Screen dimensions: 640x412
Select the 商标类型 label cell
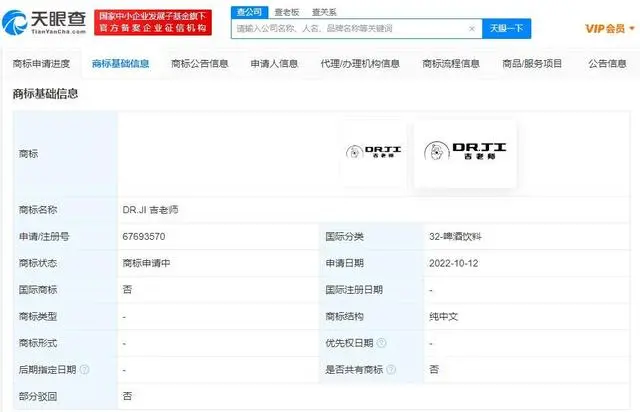tap(65, 316)
